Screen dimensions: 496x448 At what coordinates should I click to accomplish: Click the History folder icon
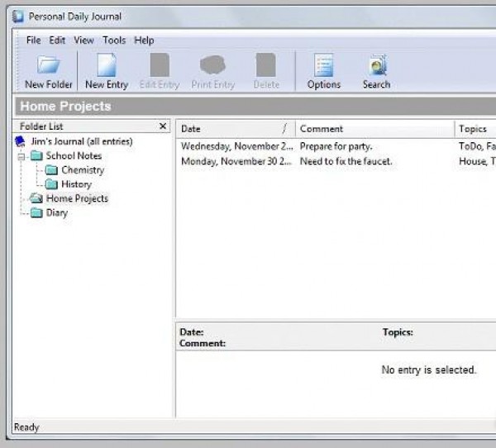[51, 184]
